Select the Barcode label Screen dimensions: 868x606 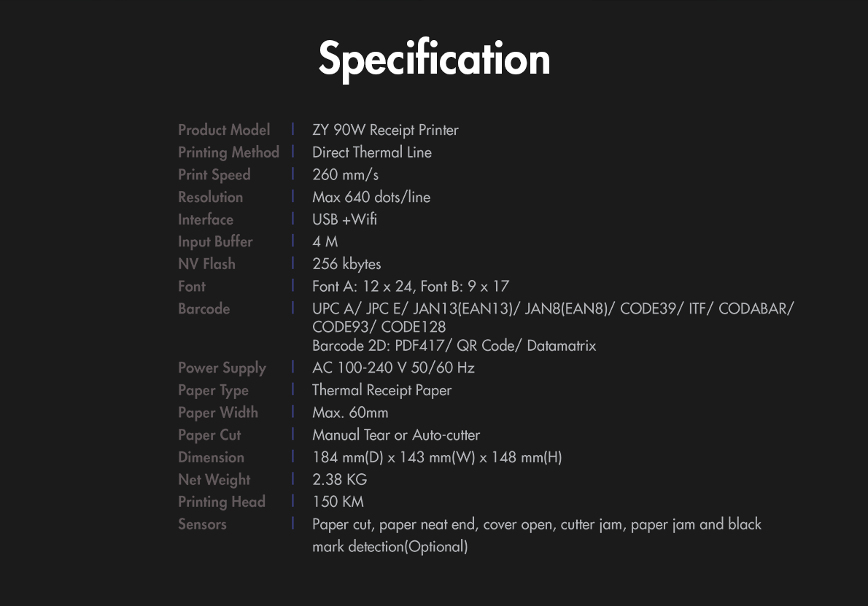tap(204, 308)
